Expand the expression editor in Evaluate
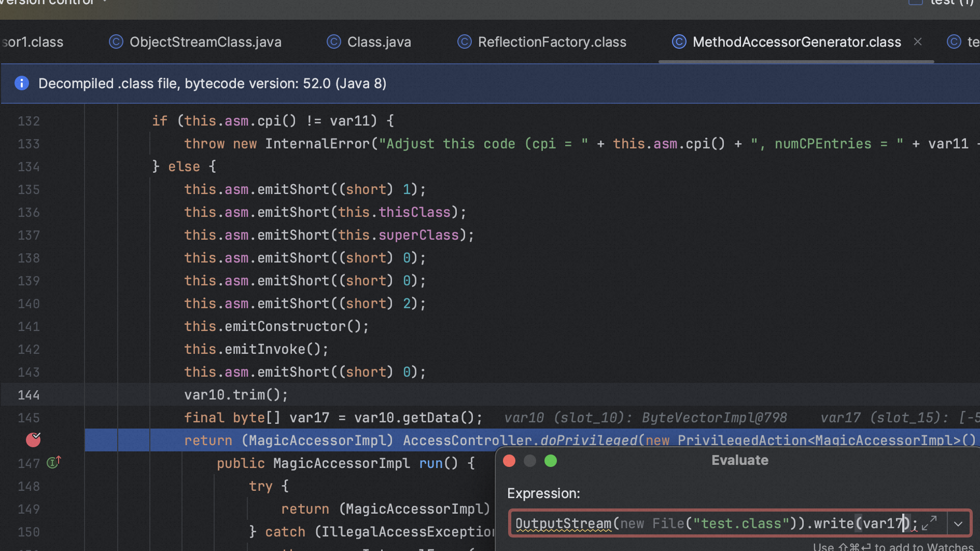The width and height of the screenshot is (980, 551). pos(929,523)
